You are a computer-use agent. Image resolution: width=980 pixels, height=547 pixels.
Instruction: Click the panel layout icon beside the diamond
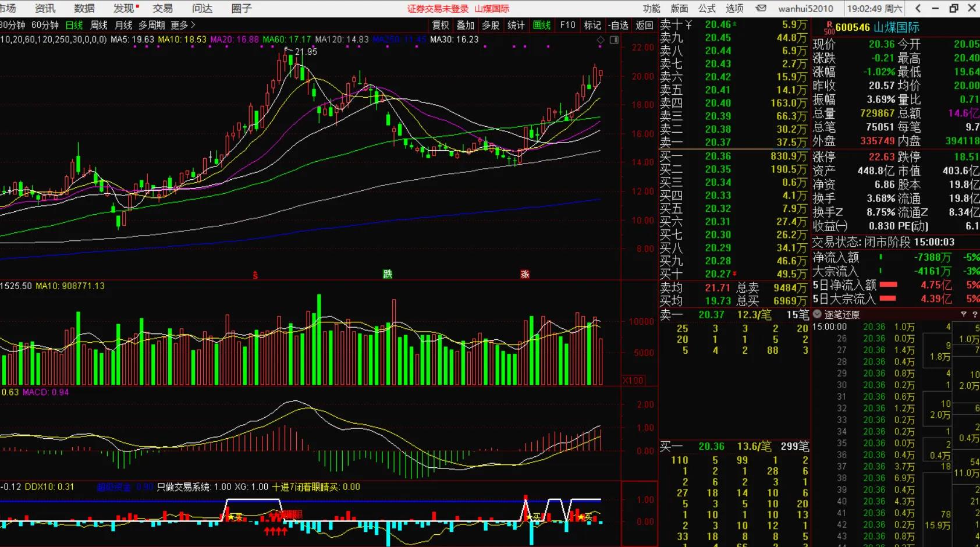(x=614, y=40)
